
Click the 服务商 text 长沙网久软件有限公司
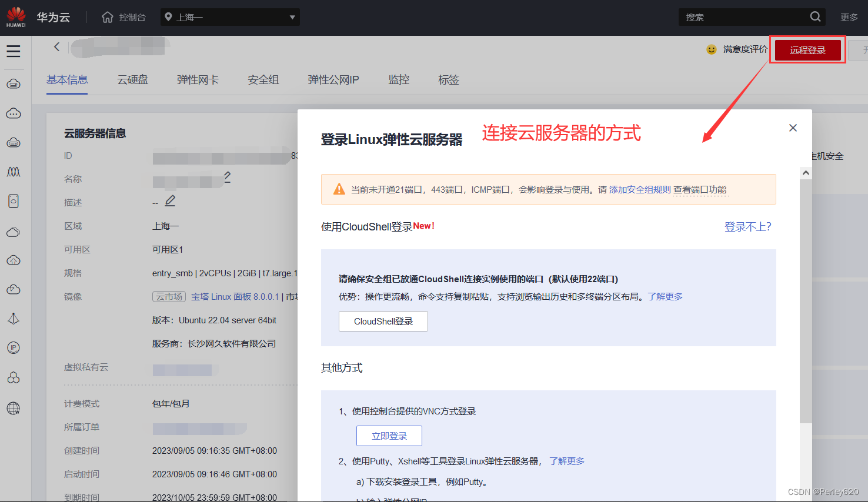pyautogui.click(x=232, y=344)
